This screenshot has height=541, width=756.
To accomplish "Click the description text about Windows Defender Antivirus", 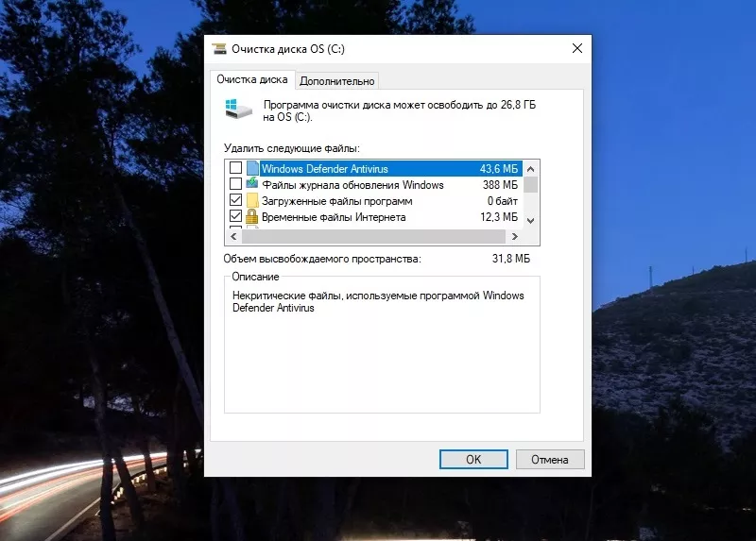I will 378,301.
